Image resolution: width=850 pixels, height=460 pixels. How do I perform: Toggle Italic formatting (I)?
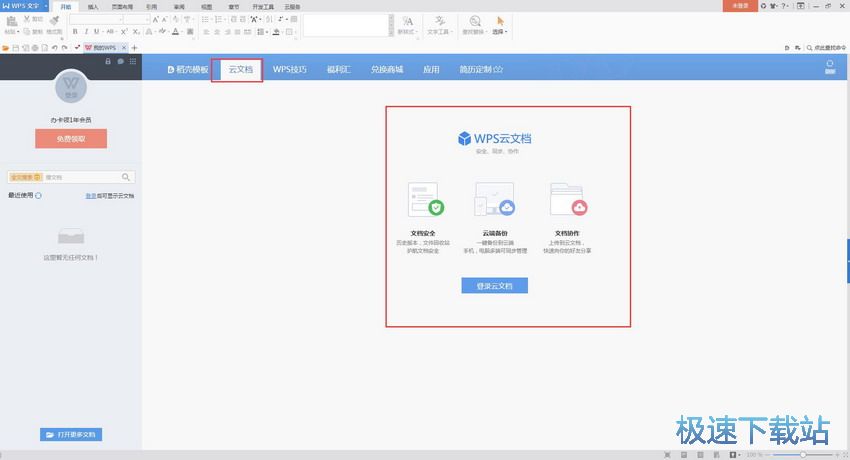(86, 32)
